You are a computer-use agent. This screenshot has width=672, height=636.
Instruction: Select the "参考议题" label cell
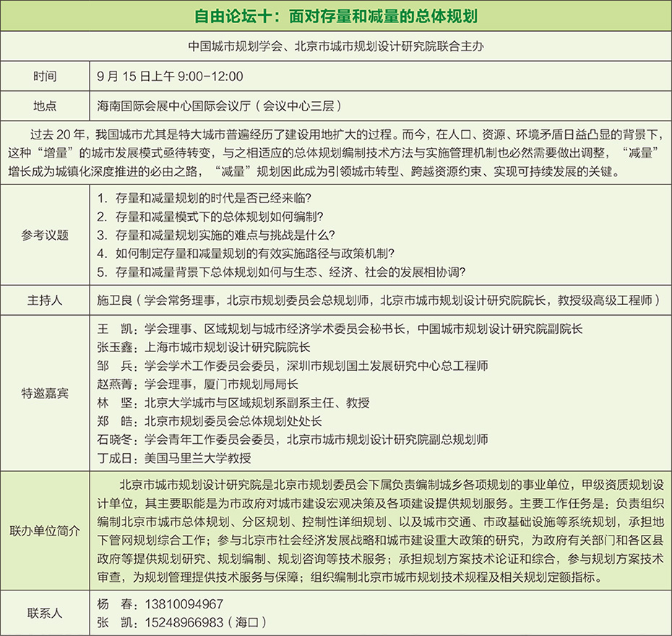[45, 235]
